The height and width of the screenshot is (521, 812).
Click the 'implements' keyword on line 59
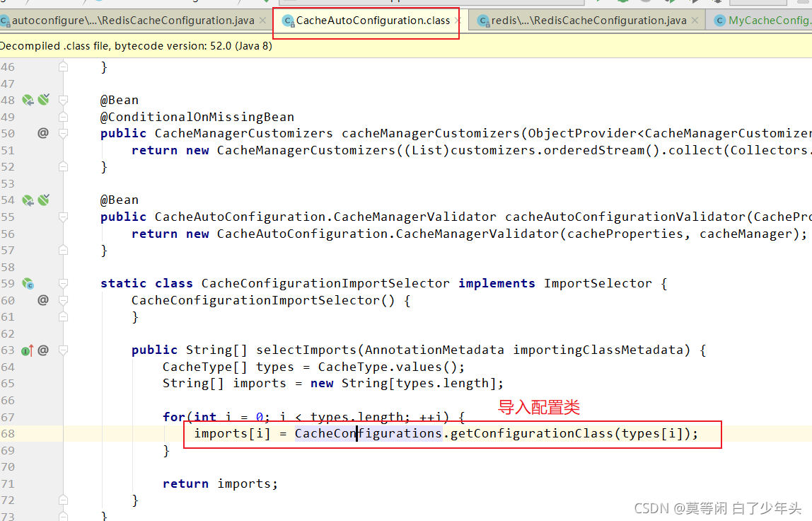[497, 284]
